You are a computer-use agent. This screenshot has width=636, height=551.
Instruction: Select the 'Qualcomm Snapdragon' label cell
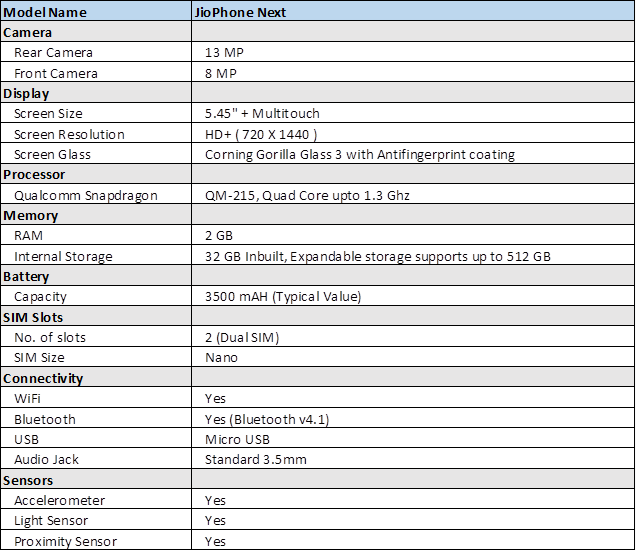96,195
